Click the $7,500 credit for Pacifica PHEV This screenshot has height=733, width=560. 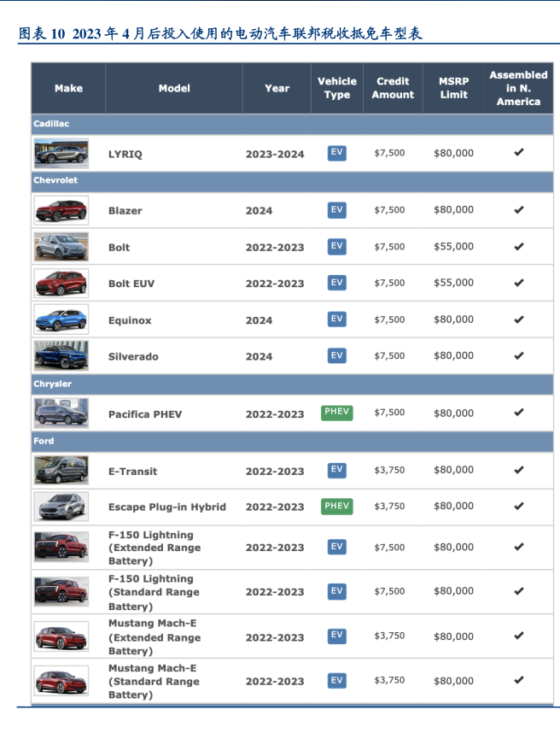pyautogui.click(x=389, y=413)
